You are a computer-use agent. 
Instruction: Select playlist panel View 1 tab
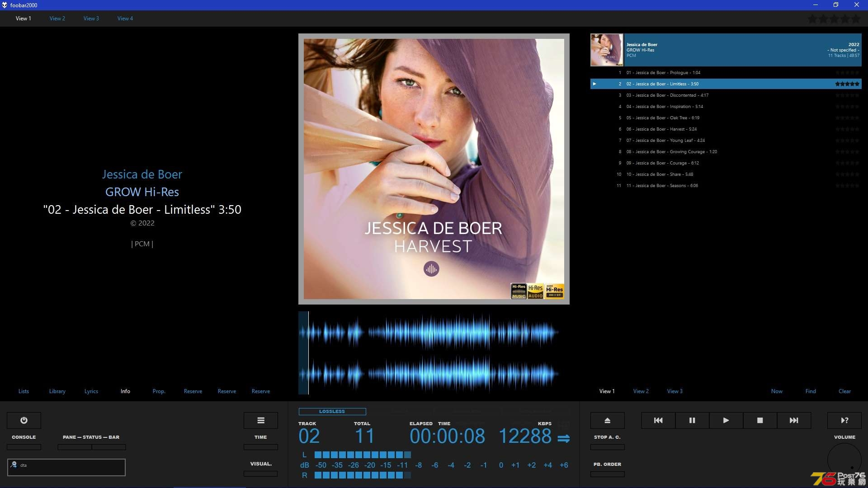(607, 391)
